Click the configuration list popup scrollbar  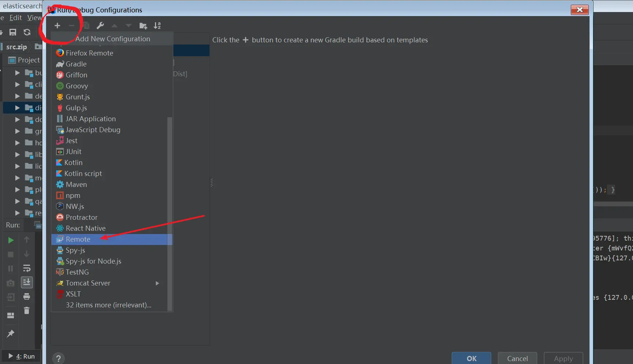click(170, 214)
